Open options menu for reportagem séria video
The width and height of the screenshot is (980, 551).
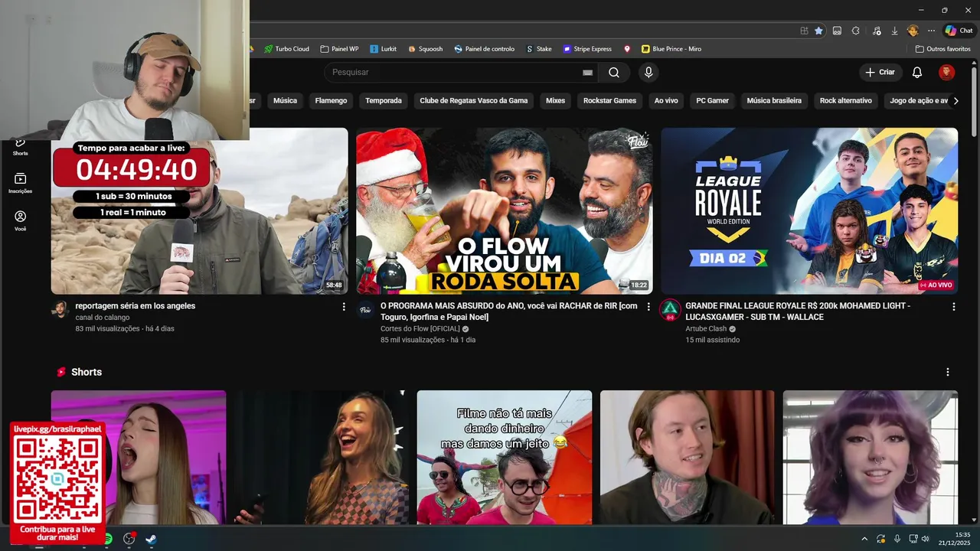[344, 306]
